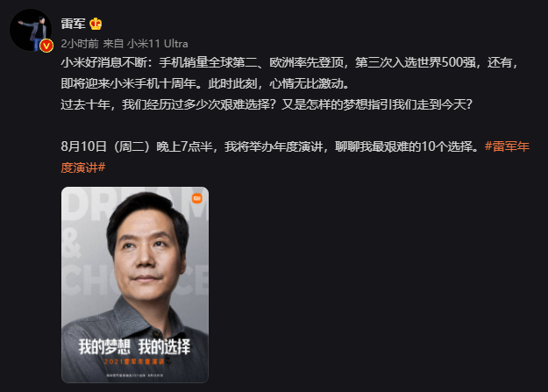This screenshot has width=548, height=392.
Task: Click the post line starting 即将迎来小米手机十周年
Action: pyautogui.click(x=205, y=83)
